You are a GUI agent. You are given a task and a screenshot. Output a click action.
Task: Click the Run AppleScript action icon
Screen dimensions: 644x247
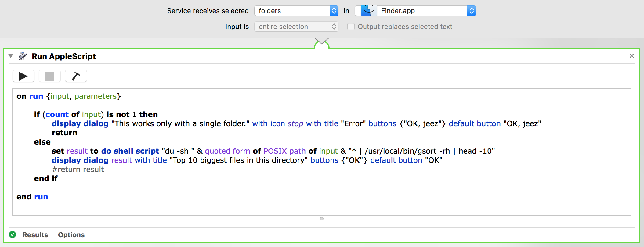coord(23,56)
